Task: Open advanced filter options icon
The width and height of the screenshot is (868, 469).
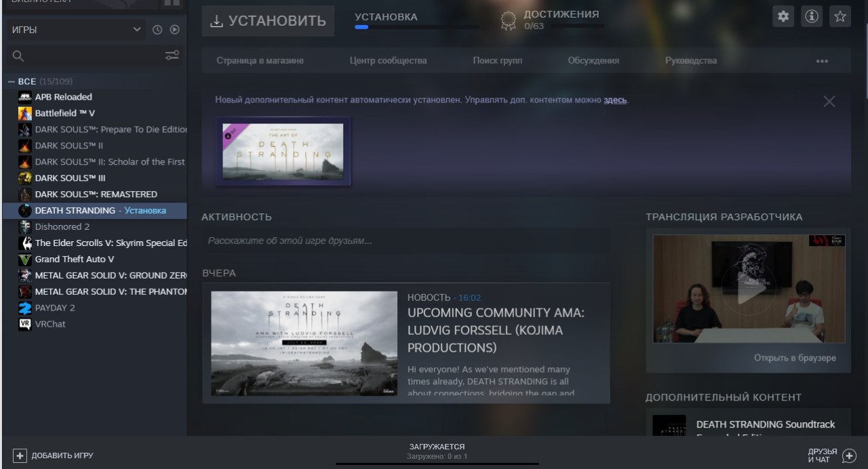Action: [x=172, y=56]
